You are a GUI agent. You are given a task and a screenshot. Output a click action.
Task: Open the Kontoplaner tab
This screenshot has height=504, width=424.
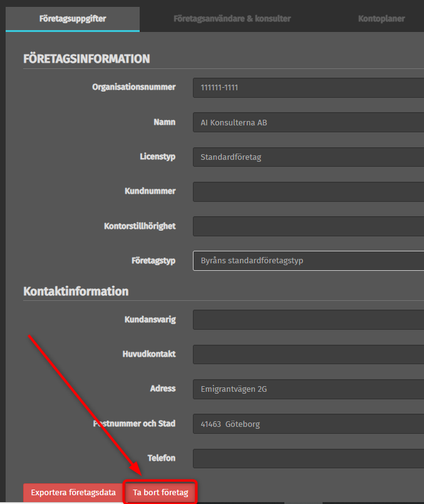pos(381,19)
